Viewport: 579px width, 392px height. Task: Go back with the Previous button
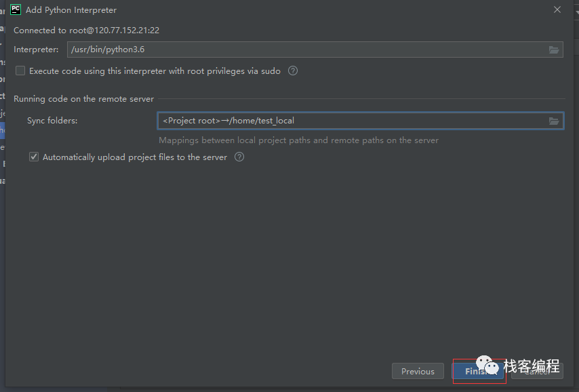(418, 371)
